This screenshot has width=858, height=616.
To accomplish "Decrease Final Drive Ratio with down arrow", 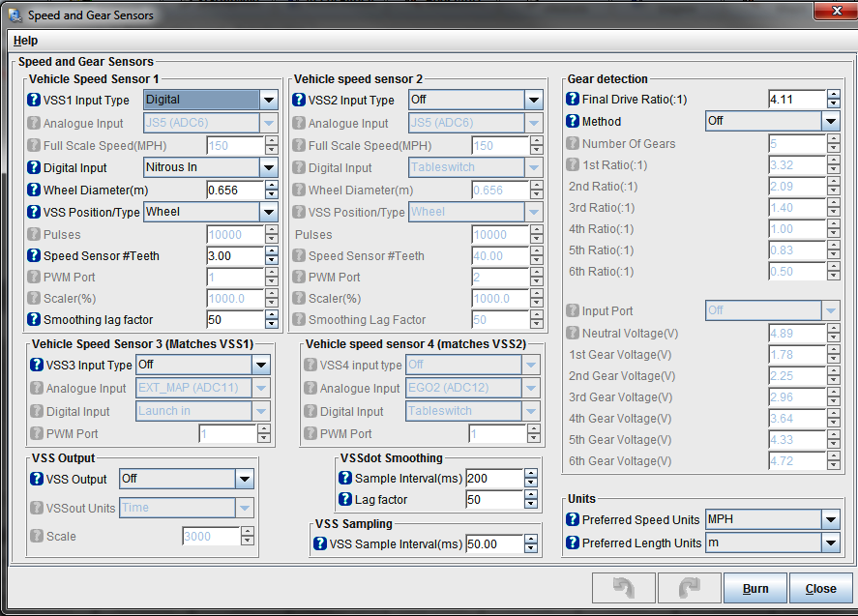I will coord(833,104).
